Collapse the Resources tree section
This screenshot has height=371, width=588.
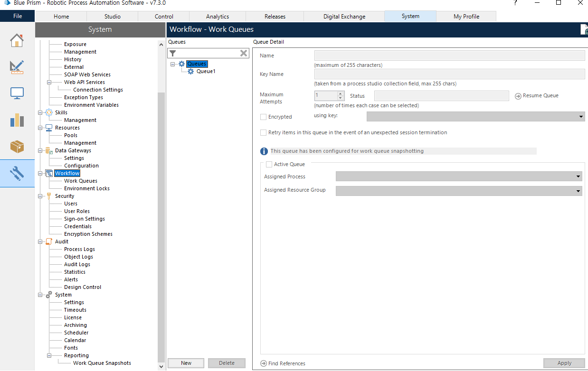click(40, 128)
